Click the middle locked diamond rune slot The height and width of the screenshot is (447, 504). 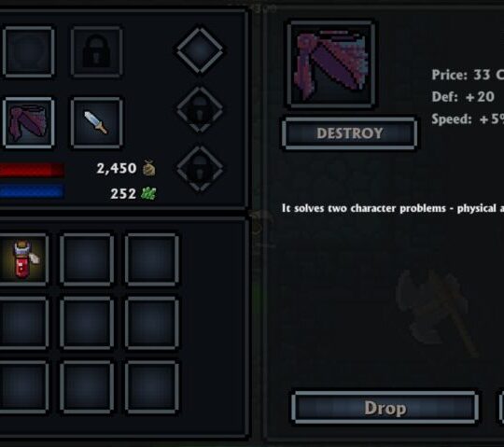coord(200,109)
